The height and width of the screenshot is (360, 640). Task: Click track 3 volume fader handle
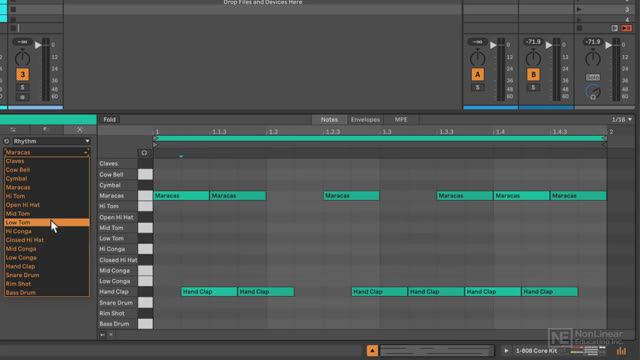(38, 45)
